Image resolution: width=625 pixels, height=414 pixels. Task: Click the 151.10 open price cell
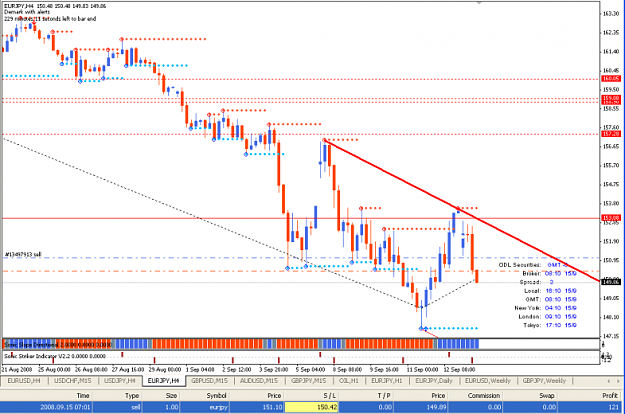click(257, 407)
